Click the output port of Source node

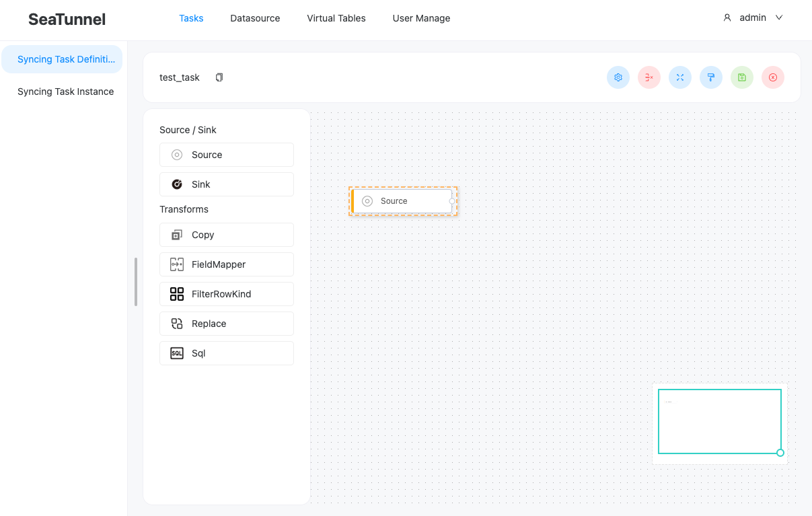[x=452, y=201]
